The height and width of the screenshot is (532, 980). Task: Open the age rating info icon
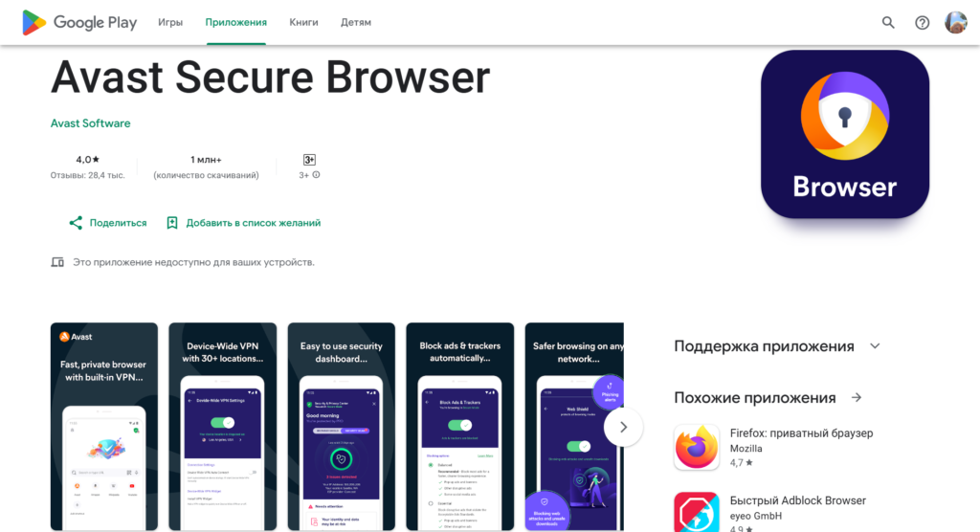coord(316,175)
